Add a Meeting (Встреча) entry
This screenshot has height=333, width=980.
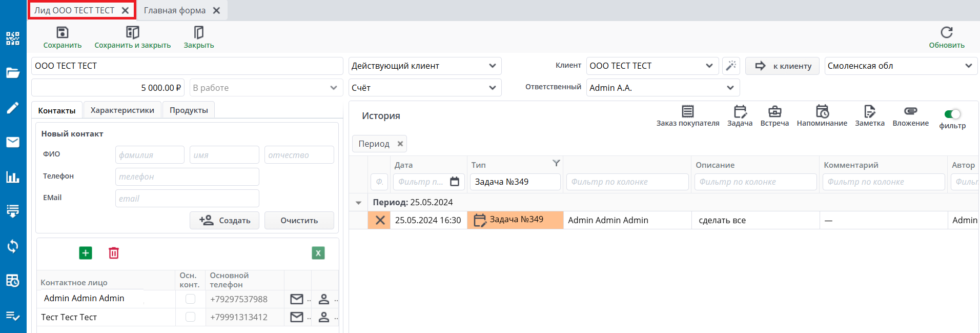[x=774, y=112]
